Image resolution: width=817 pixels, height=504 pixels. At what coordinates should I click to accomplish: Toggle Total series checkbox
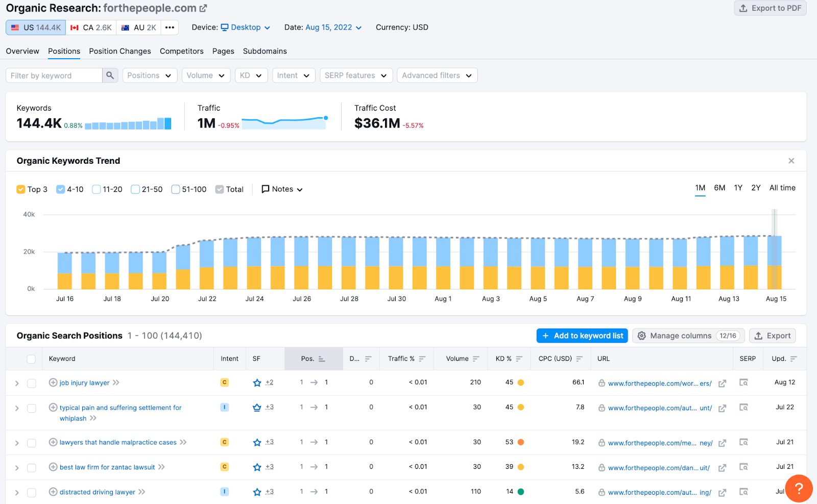point(220,189)
